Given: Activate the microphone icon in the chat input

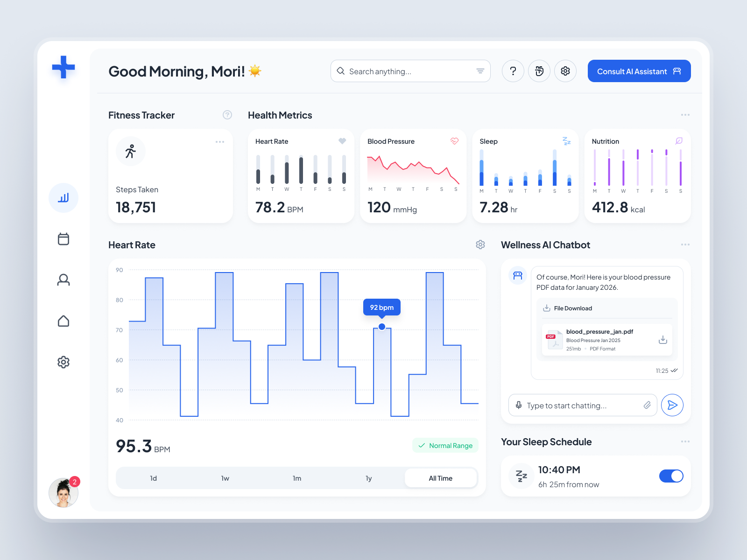Looking at the screenshot, I should (x=519, y=405).
